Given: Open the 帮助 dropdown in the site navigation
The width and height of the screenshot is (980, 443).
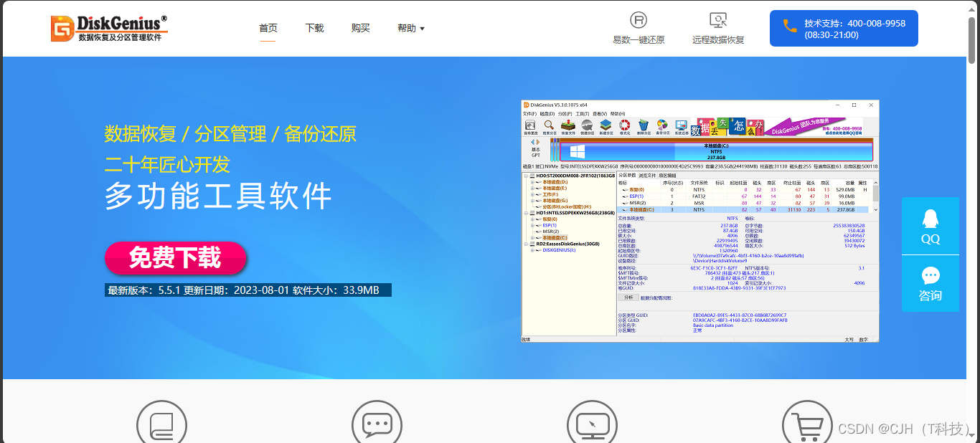Looking at the screenshot, I should [x=411, y=28].
